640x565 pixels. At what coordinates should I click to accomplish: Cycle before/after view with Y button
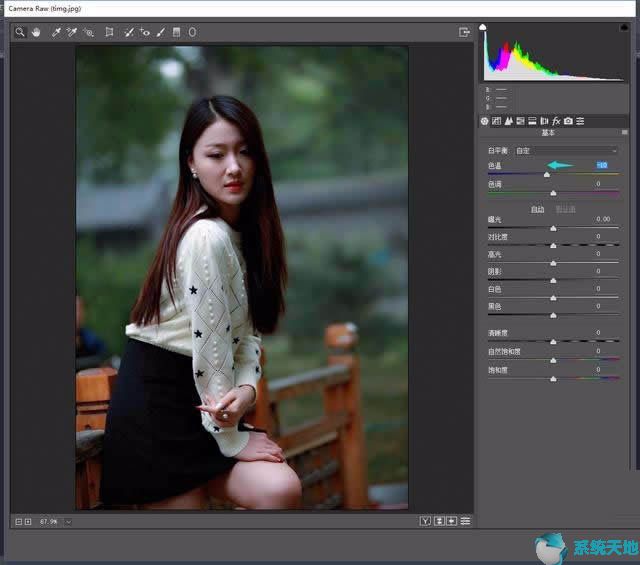pyautogui.click(x=425, y=521)
